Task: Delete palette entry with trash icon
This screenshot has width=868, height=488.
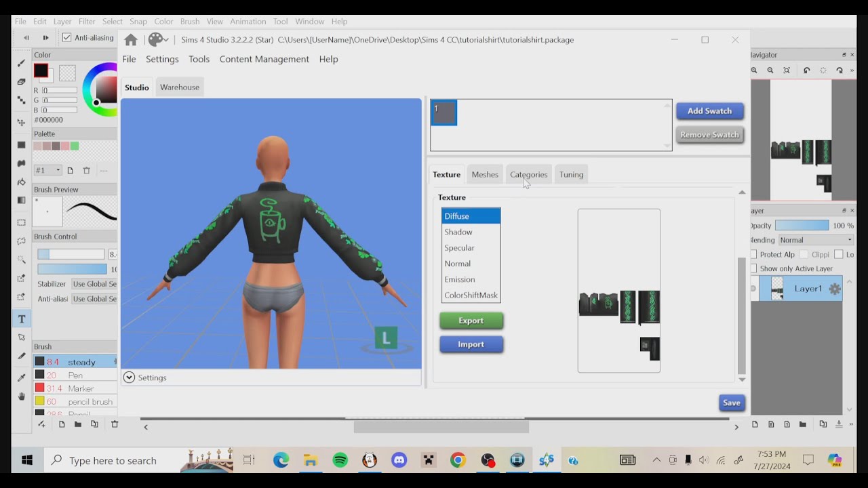Action: click(86, 170)
